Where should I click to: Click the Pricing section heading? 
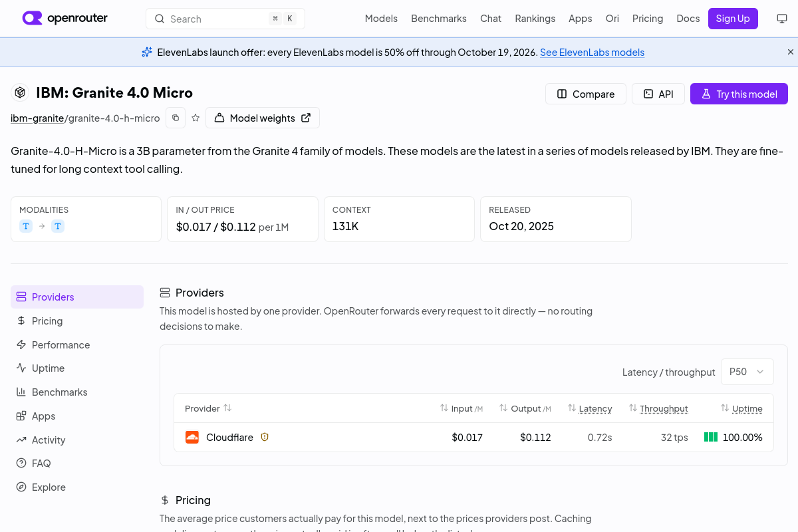tap(193, 500)
